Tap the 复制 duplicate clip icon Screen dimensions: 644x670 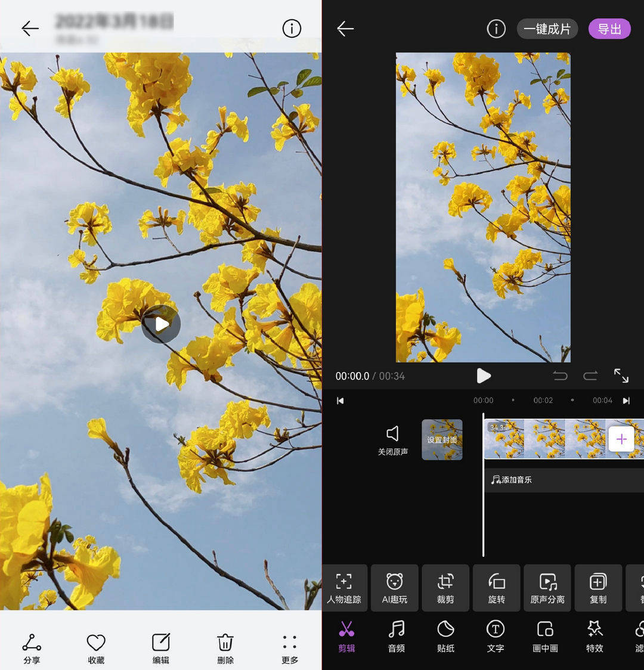pyautogui.click(x=598, y=588)
